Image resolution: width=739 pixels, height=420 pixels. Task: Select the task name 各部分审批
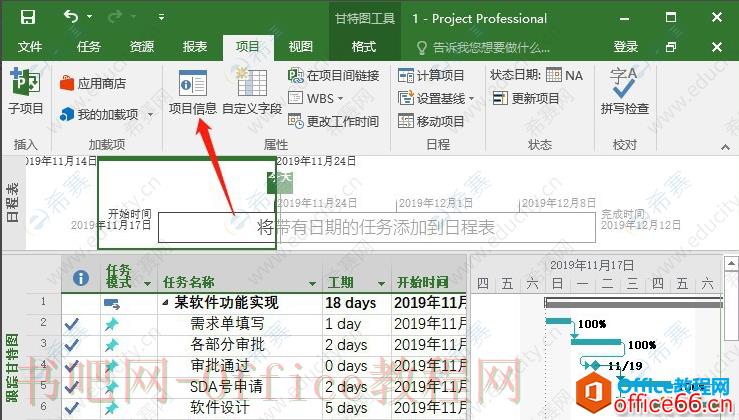tap(227, 344)
